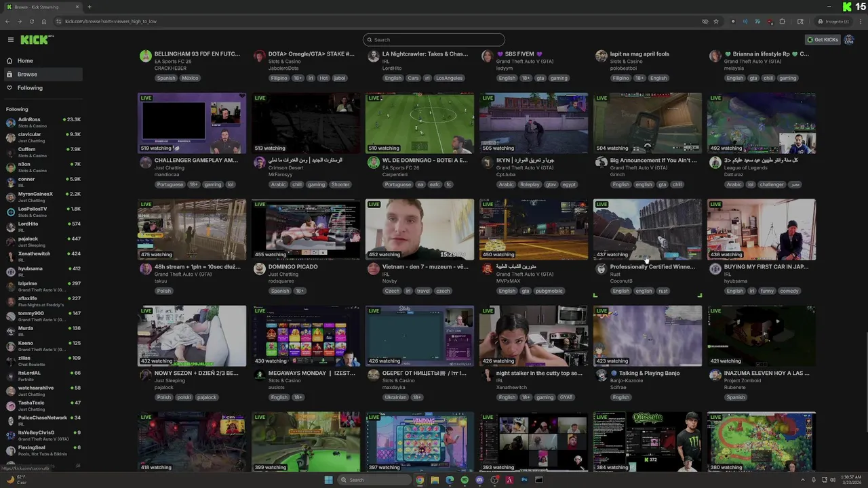
Task: Click conner channel avatar in sidebar
Action: (10, 182)
